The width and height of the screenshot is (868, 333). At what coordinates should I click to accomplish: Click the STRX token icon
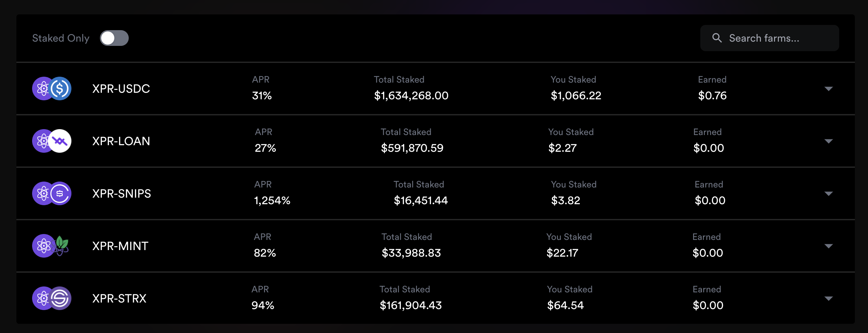point(60,298)
